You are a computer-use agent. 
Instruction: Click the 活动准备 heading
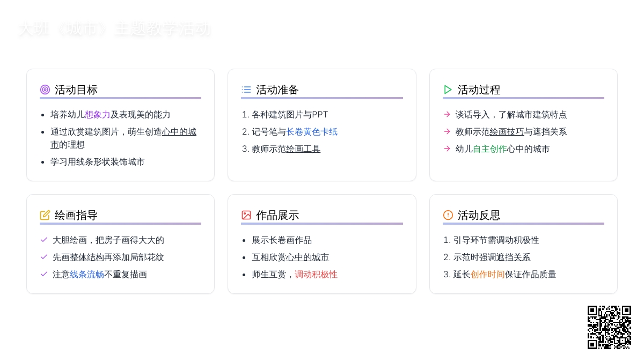tap(277, 90)
